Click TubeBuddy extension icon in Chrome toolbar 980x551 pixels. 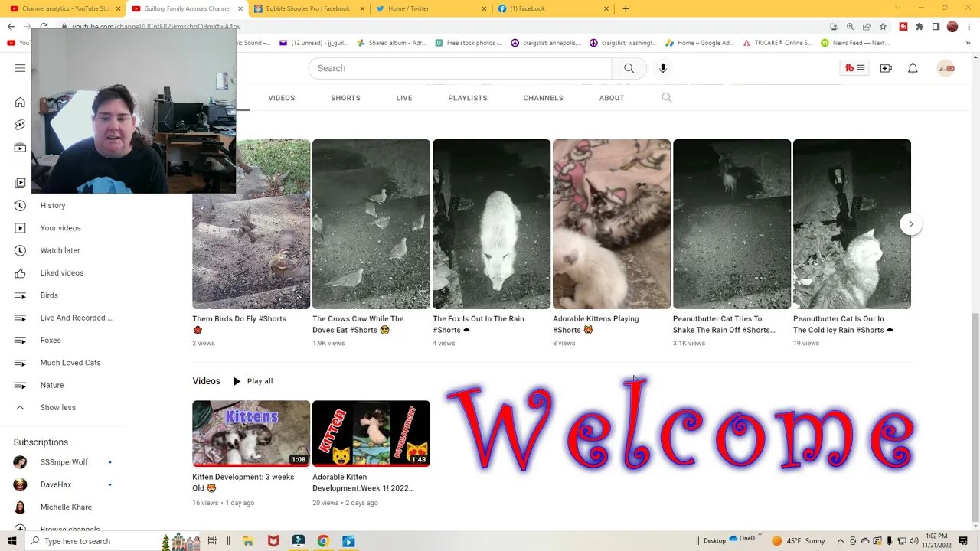pyautogui.click(x=903, y=26)
